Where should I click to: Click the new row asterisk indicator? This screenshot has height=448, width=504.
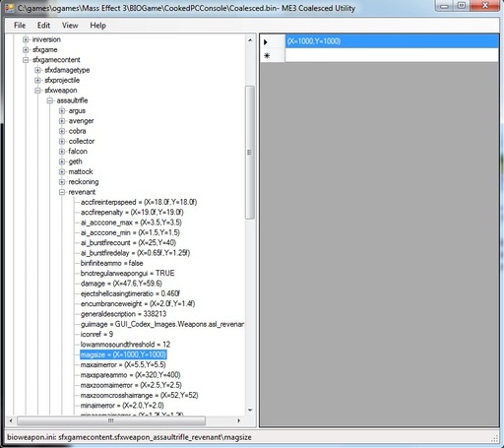click(x=267, y=55)
